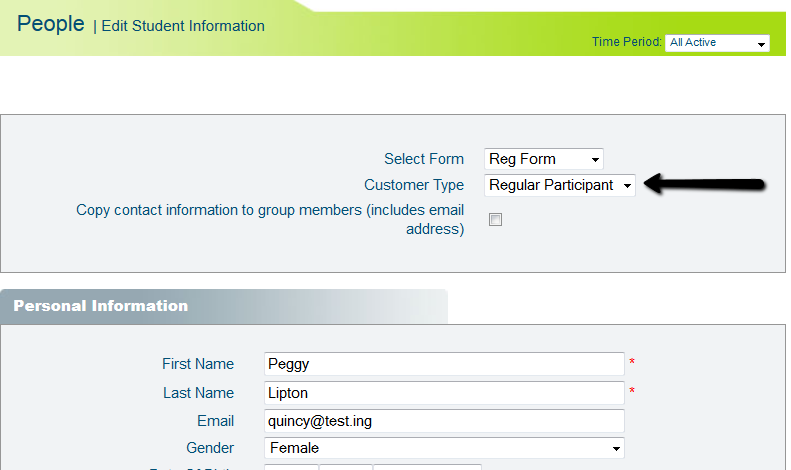791x470 pixels.
Task: Open the Gender dropdown showing Female
Action: pyautogui.click(x=444, y=448)
